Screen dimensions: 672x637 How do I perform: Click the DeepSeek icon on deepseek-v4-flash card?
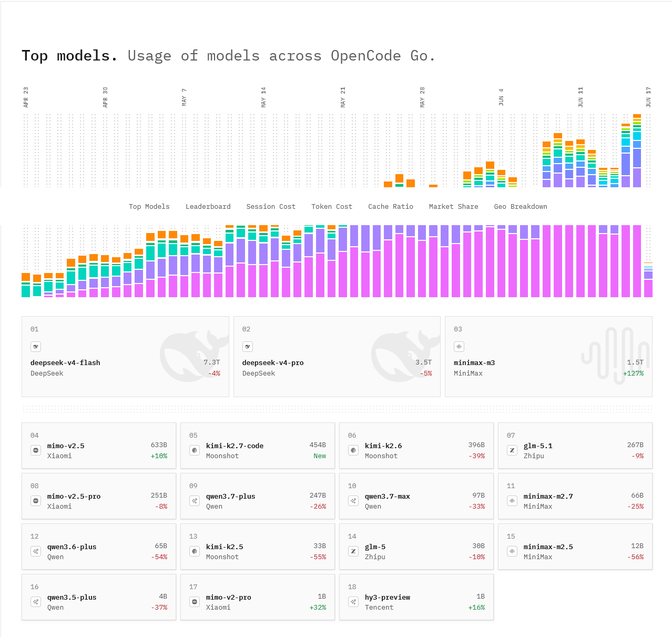[x=36, y=347]
